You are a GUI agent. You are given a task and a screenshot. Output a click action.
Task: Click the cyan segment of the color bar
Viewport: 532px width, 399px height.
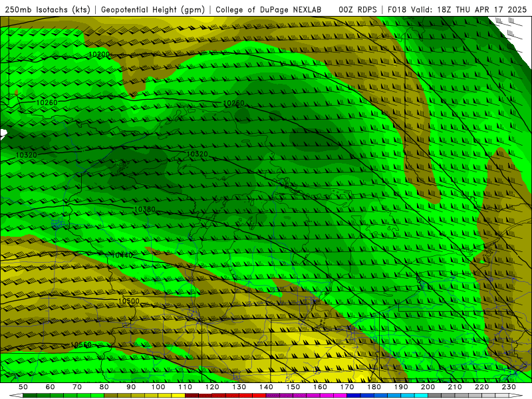pos(421,396)
